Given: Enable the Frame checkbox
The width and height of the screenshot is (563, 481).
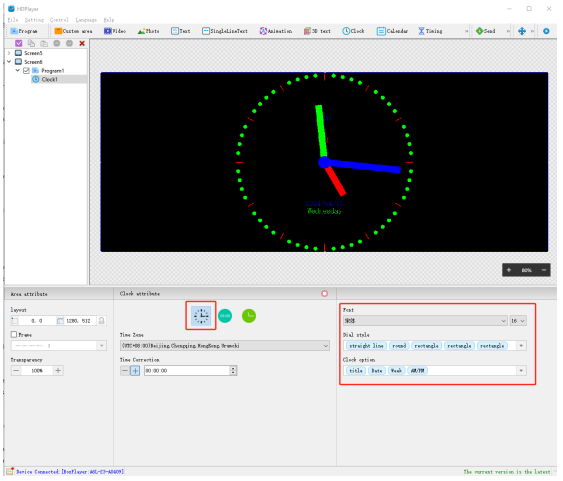Looking at the screenshot, I should pyautogui.click(x=14, y=335).
